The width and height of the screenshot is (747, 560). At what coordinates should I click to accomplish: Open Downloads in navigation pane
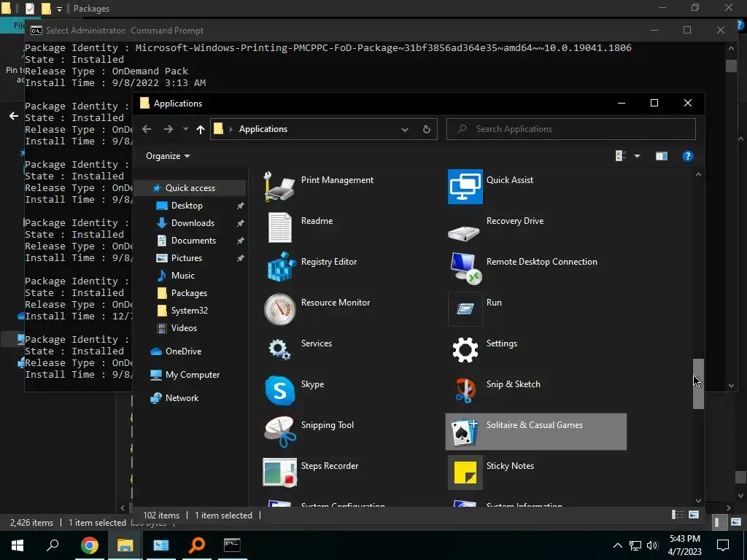(x=193, y=223)
